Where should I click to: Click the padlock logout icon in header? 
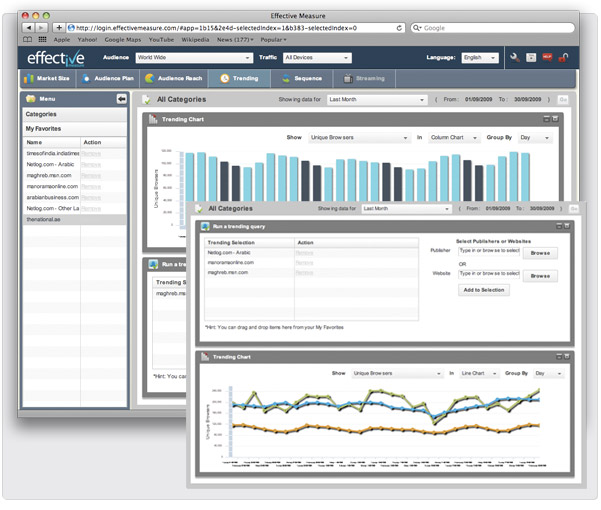pos(564,58)
